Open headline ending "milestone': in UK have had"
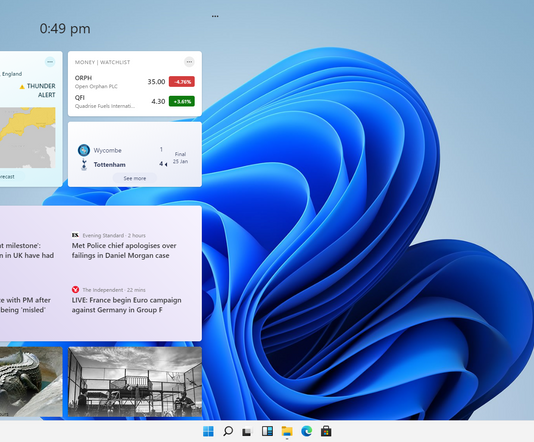The width and height of the screenshot is (534, 442). coord(27,250)
